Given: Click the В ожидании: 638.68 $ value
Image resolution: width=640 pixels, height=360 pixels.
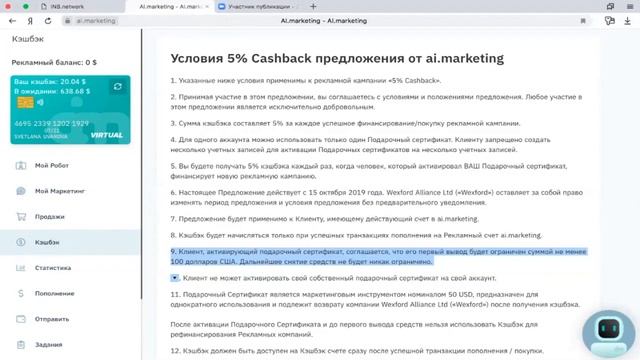Looking at the screenshot, I should [x=52, y=91].
